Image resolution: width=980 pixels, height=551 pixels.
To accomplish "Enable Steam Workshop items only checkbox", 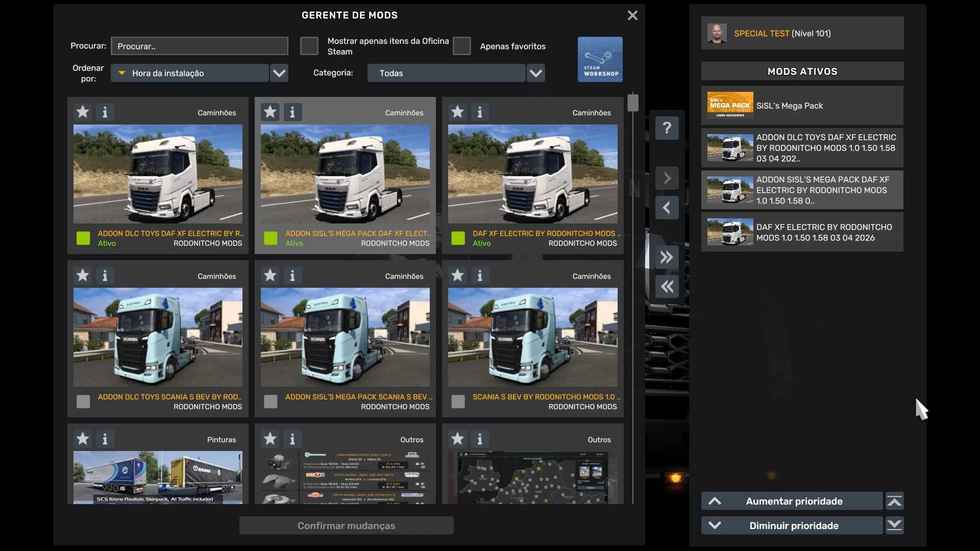I will click(x=309, y=46).
